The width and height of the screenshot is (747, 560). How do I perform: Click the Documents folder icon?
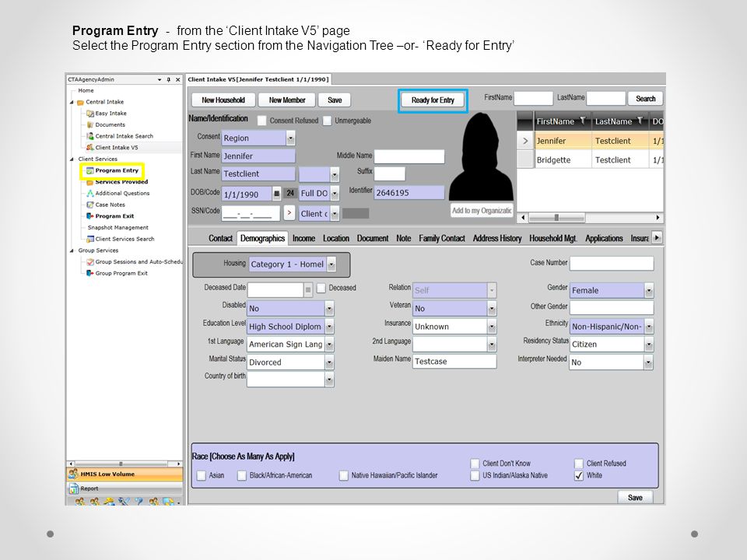[90, 124]
